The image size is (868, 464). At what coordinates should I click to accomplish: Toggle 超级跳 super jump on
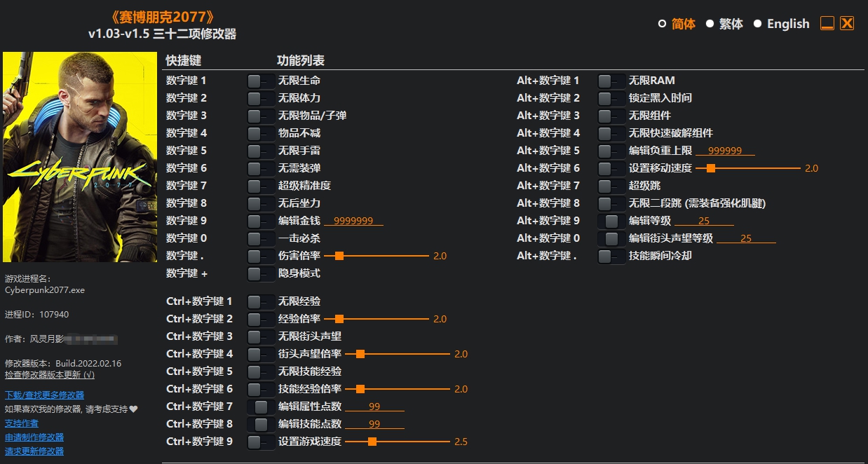(x=611, y=185)
